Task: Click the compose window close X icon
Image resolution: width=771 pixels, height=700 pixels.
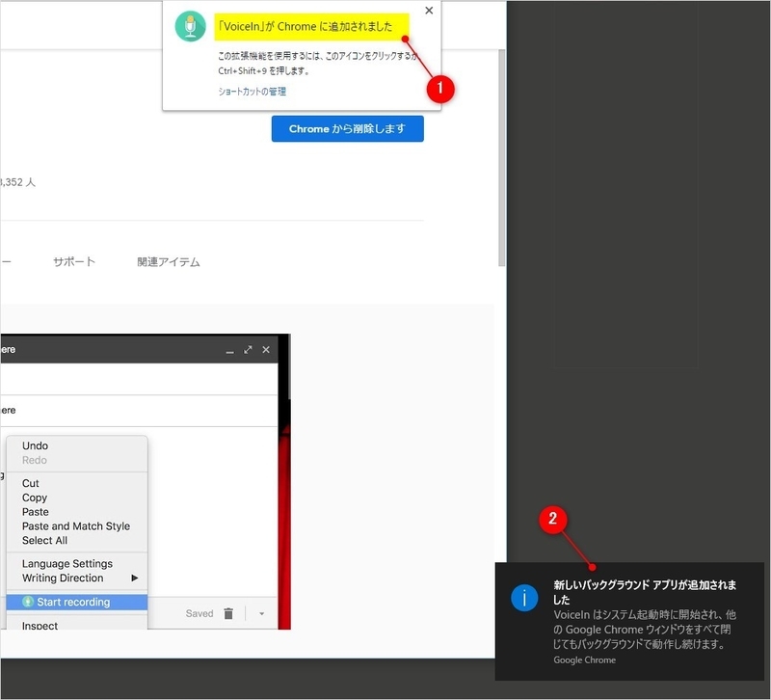Action: pos(266,349)
